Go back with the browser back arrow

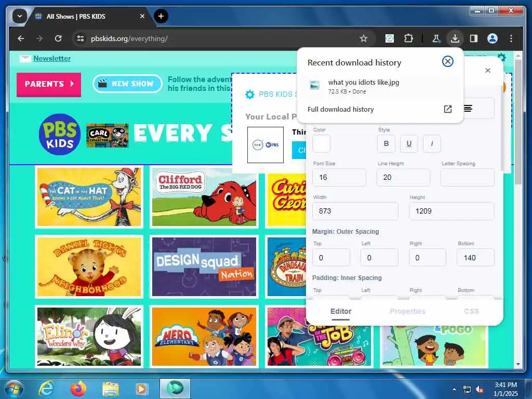(x=21, y=38)
